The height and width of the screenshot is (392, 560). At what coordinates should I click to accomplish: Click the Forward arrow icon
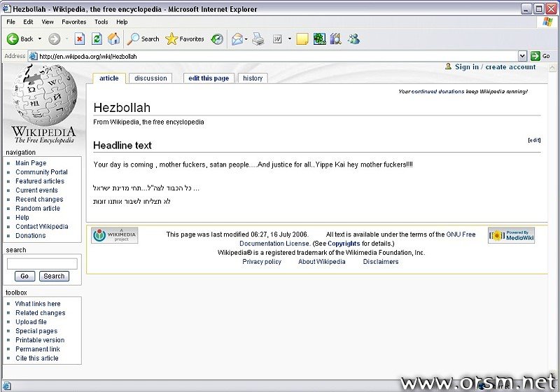[x=55, y=39]
